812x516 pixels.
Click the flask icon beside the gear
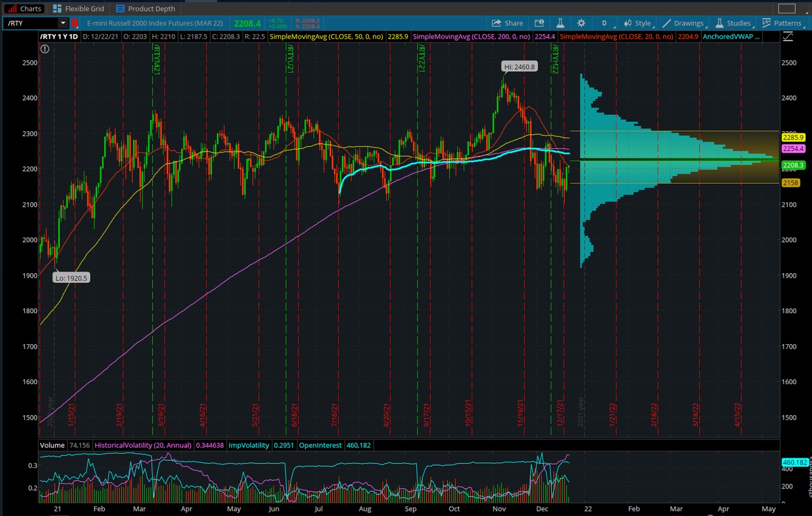[561, 23]
